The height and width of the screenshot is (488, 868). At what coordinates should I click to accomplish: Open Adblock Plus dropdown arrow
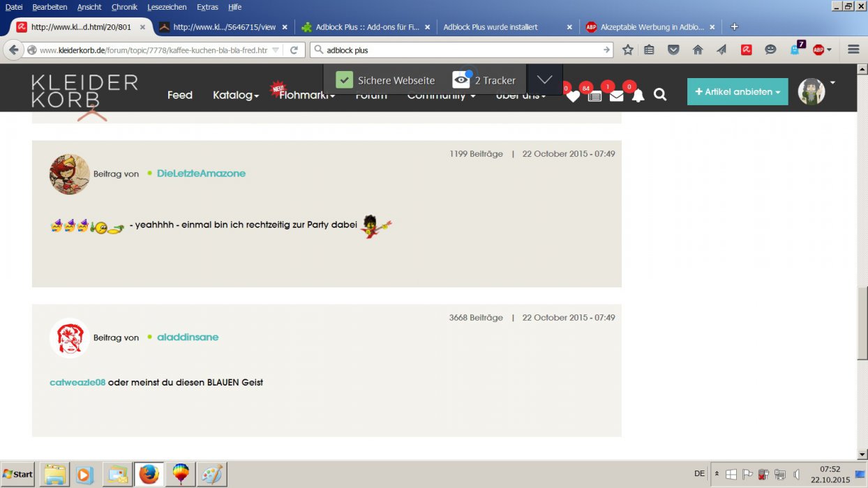[x=829, y=50]
